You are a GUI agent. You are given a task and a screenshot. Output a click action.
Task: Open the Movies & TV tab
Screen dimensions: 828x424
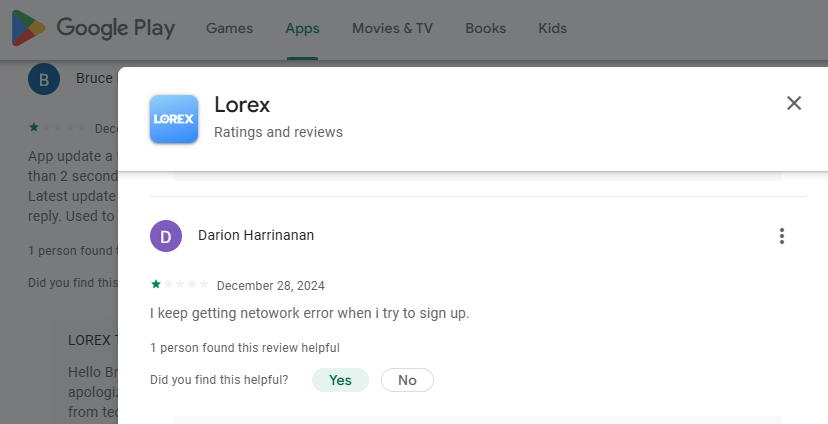click(x=392, y=29)
